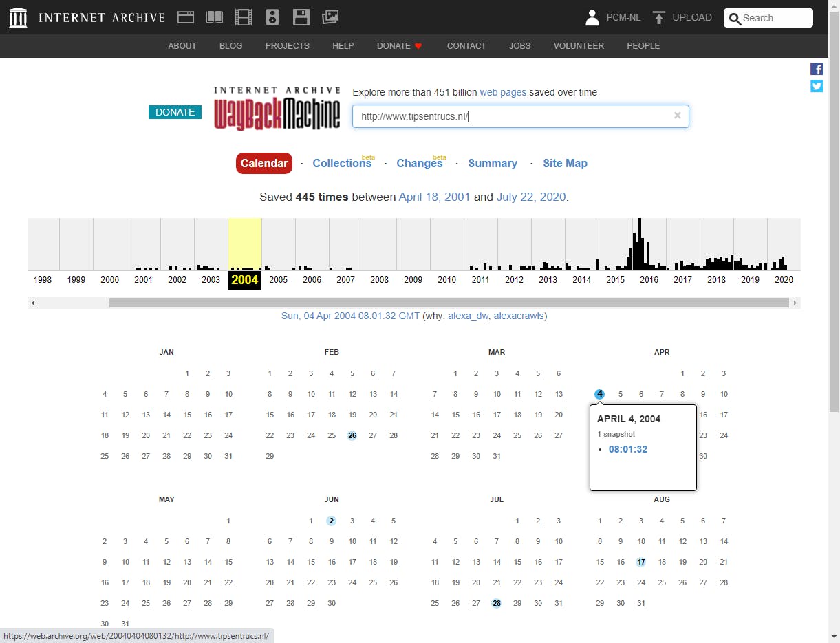840x643 pixels.
Task: Select year 2013 in the timeline
Action: (x=548, y=280)
